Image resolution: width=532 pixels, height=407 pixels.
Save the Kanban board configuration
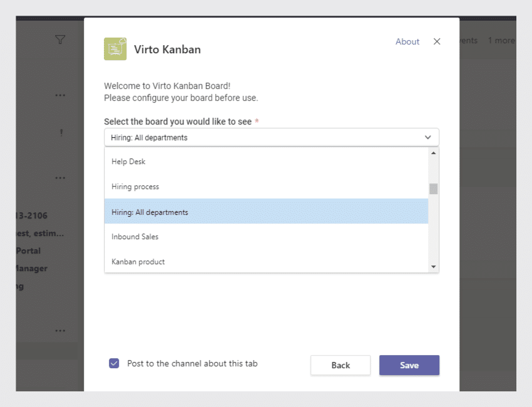pos(409,365)
